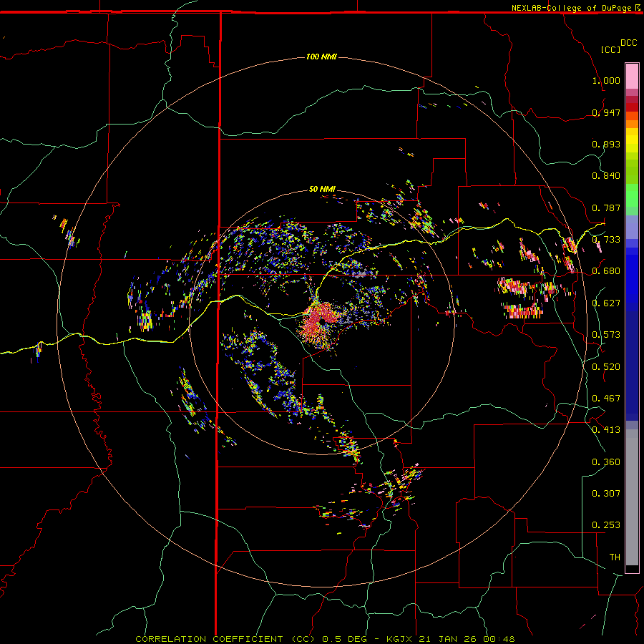This screenshot has width=644, height=644.
Task: Select the 0.627 legend value
Action: coord(606,303)
